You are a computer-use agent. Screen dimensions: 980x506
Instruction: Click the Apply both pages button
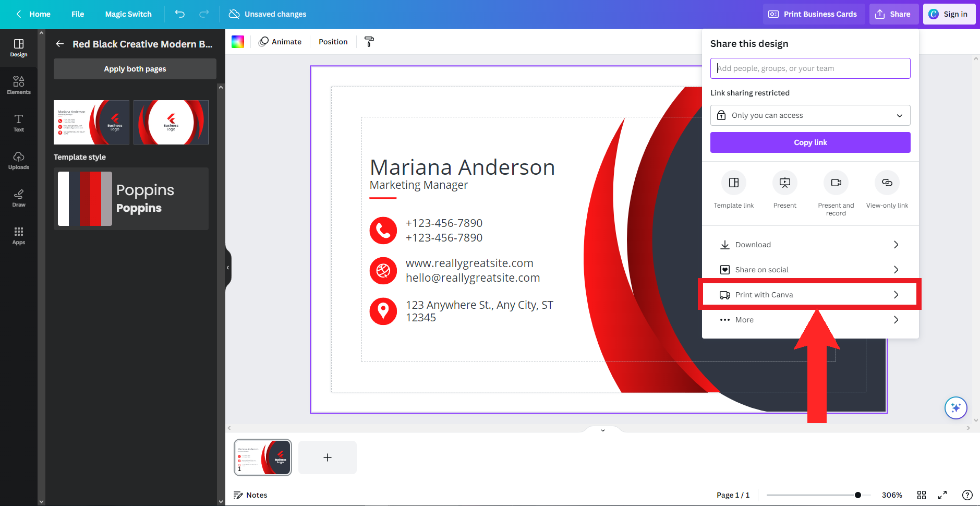coord(135,69)
